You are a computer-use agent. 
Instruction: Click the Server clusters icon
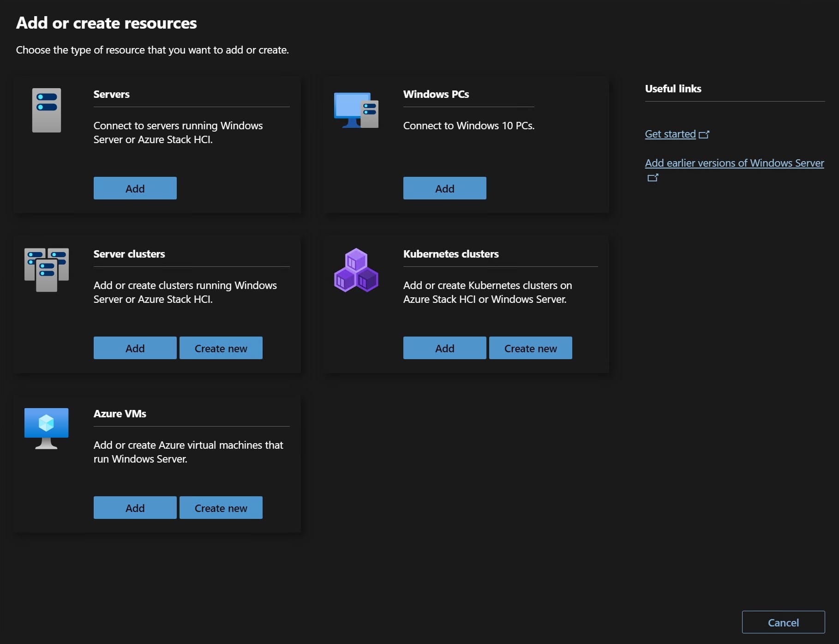(x=47, y=270)
